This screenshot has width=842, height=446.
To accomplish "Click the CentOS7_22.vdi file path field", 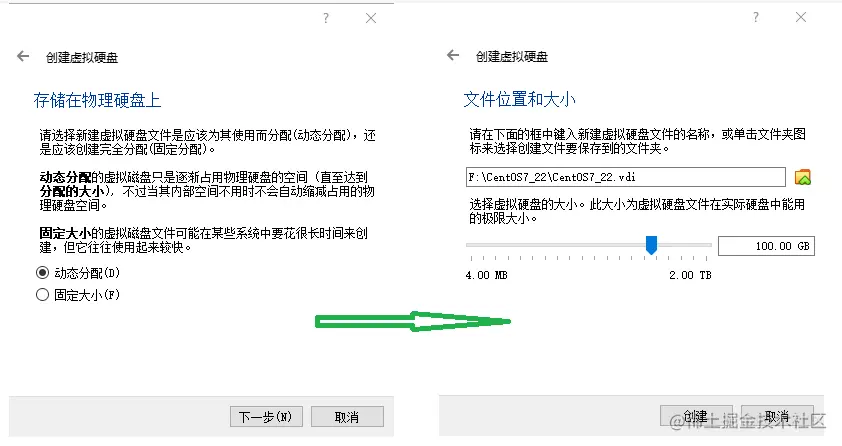I will [x=626, y=177].
